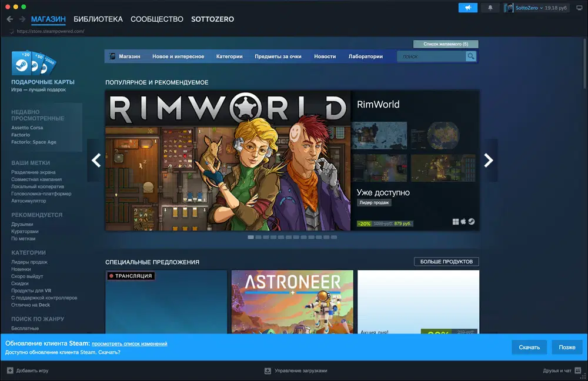The height and width of the screenshot is (381, 588).
Task: Open the БИБЛИОТЕКА main tab
Action: (x=98, y=19)
